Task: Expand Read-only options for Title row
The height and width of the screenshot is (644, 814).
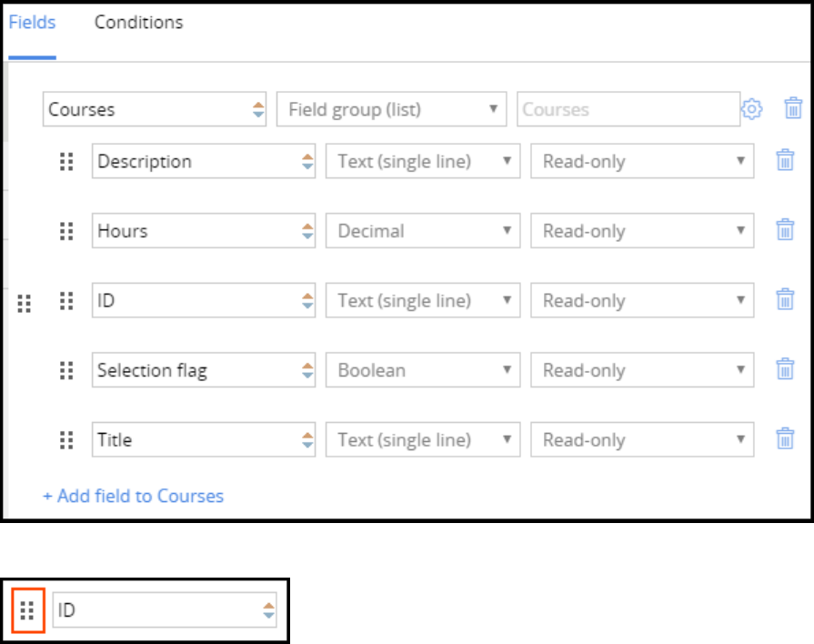Action: pos(642,439)
